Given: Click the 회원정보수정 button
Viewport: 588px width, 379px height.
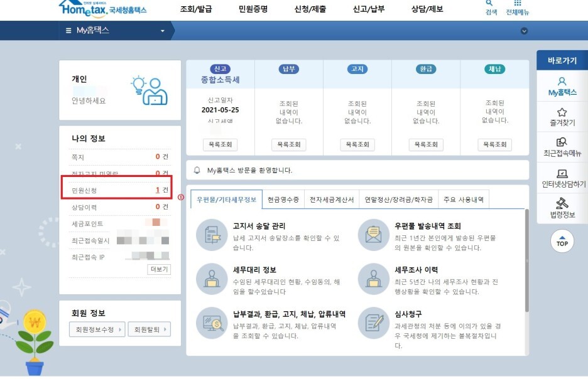Looking at the screenshot, I should coord(97,329).
